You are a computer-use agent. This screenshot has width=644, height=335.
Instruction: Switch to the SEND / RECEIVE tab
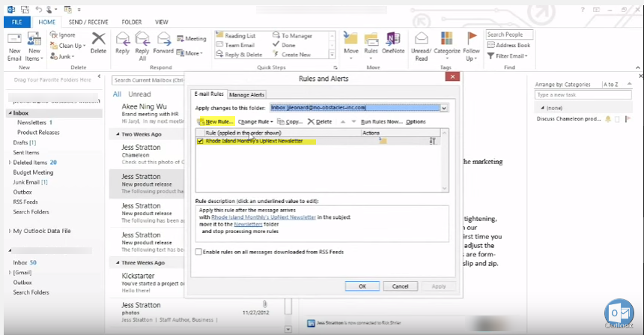tap(88, 22)
